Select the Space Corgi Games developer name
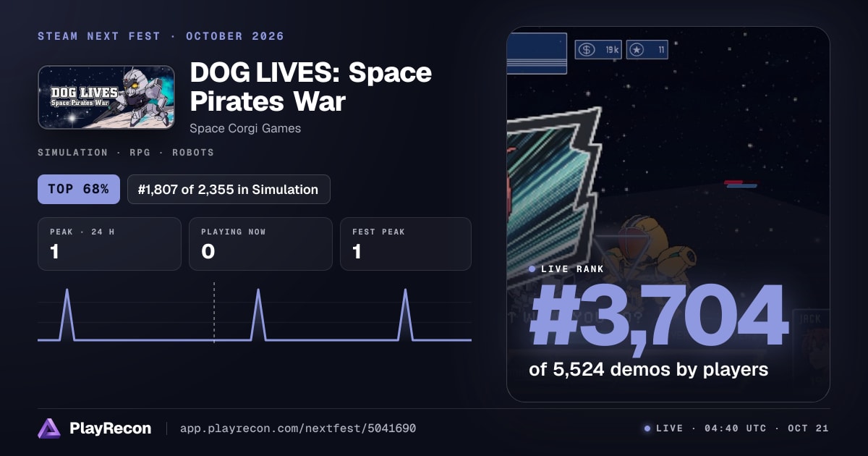 (x=245, y=128)
